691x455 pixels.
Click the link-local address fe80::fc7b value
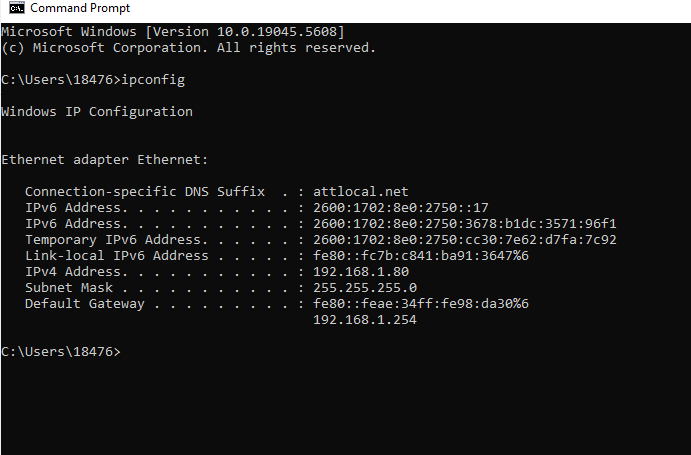[x=421, y=256]
